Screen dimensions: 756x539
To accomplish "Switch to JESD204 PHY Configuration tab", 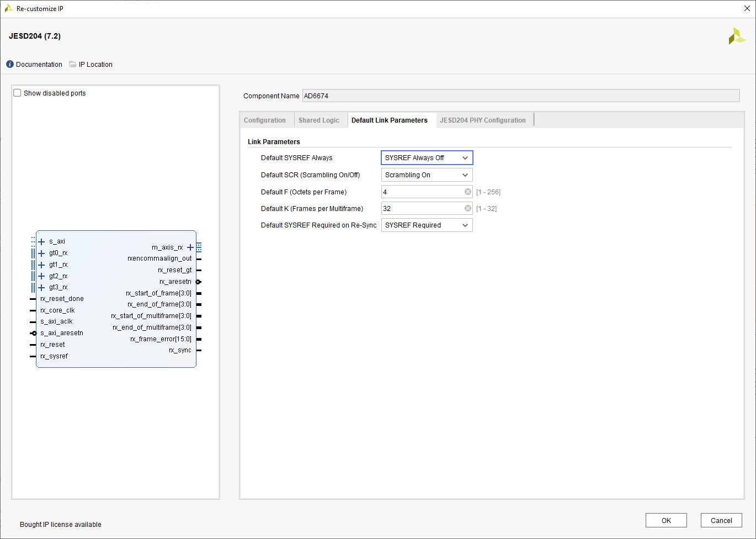I will 482,120.
